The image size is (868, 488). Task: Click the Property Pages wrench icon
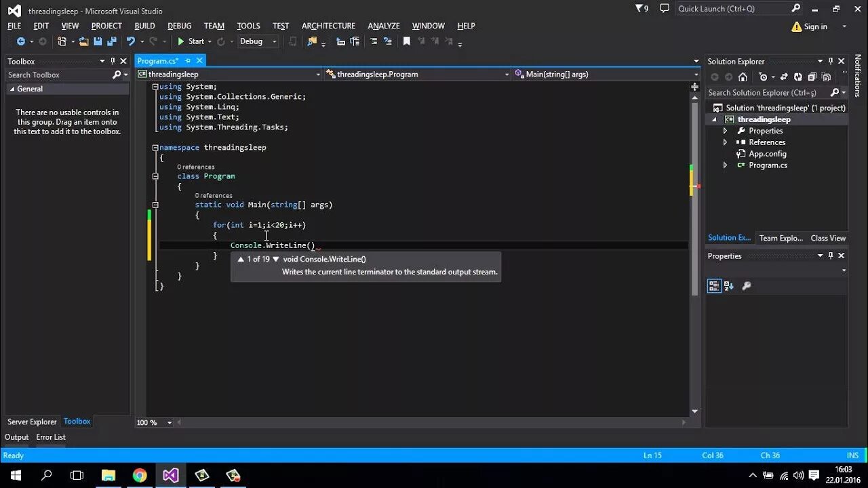point(747,286)
